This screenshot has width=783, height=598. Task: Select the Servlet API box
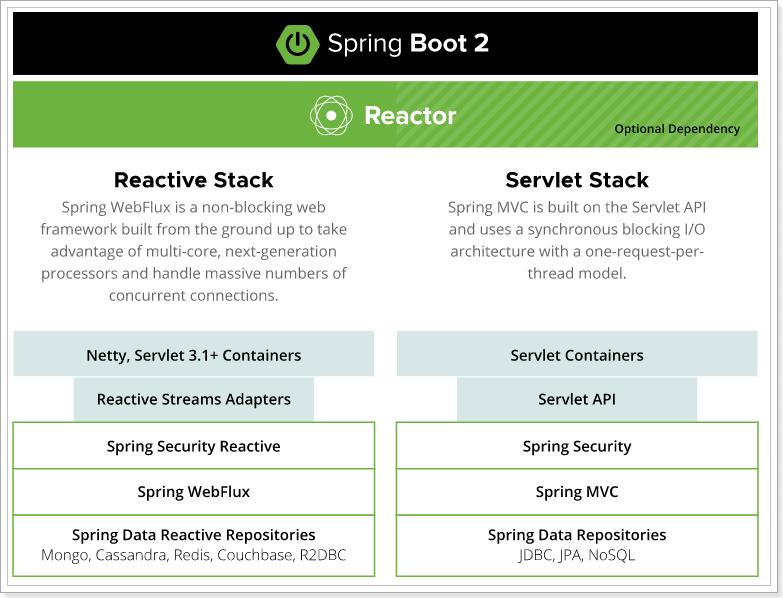click(577, 399)
